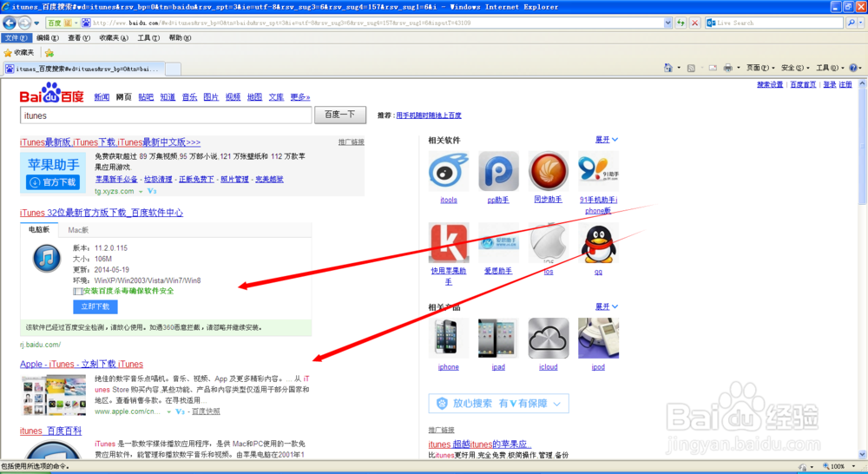
Task: Open Favorites via the star 收藏夹 button
Action: pyautogui.click(x=19, y=53)
